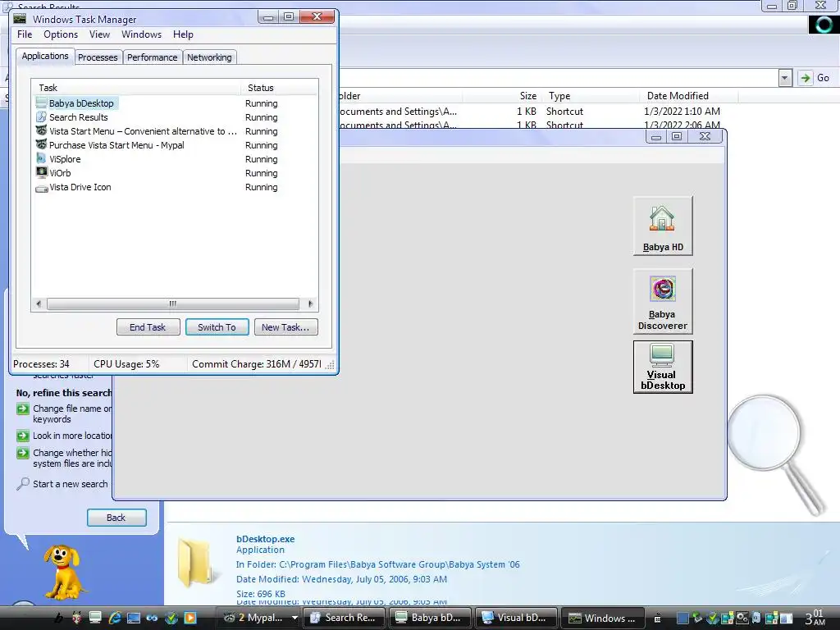Click Start a new search link
Screen dimensions: 840x630
click(x=71, y=484)
